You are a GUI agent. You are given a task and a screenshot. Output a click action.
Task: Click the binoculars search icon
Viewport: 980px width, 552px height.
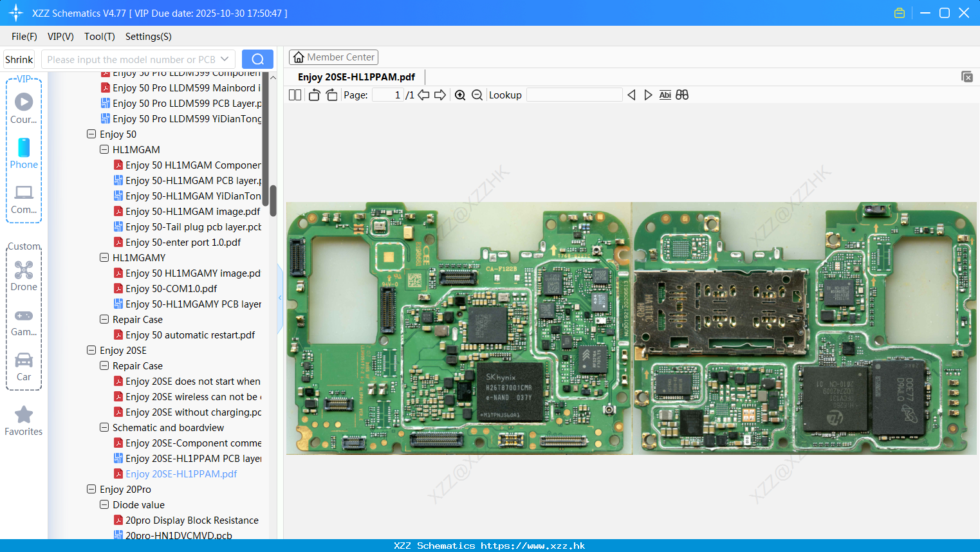coord(682,95)
